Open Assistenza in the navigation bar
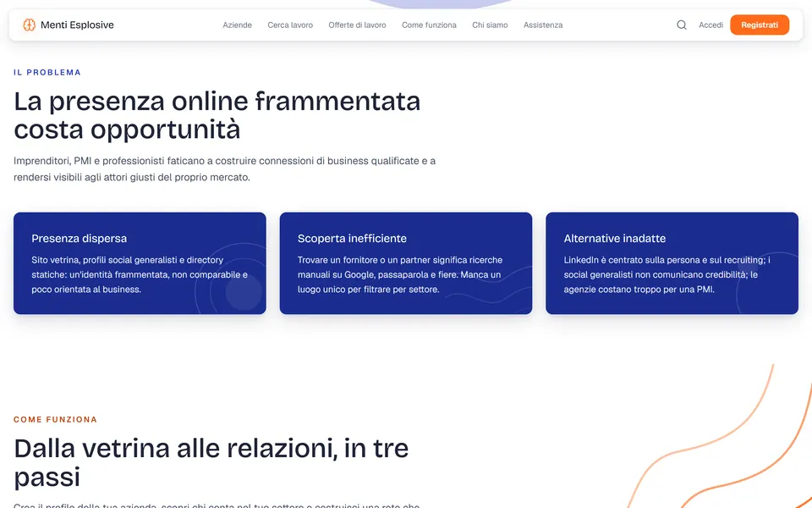 pos(543,25)
